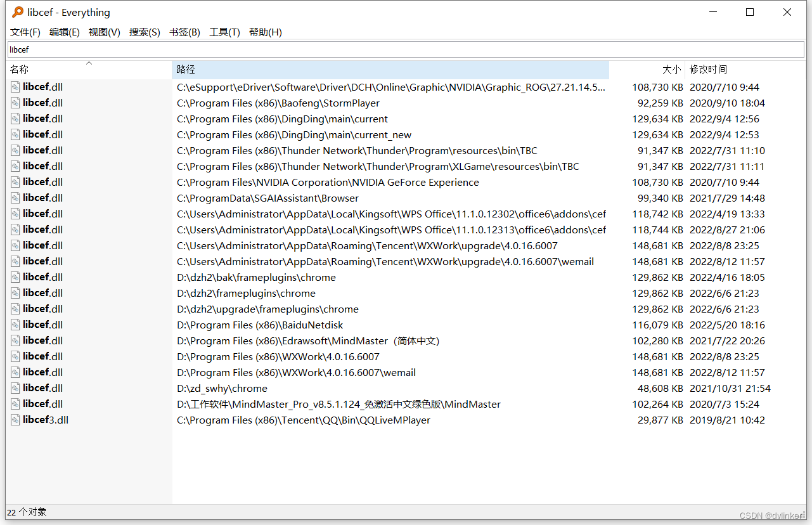Click the Everything magnifier icon in title bar

pyautogui.click(x=18, y=12)
